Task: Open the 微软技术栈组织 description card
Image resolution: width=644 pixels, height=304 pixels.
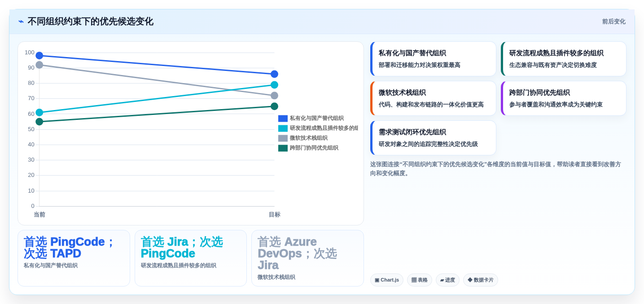Action: tap(433, 98)
